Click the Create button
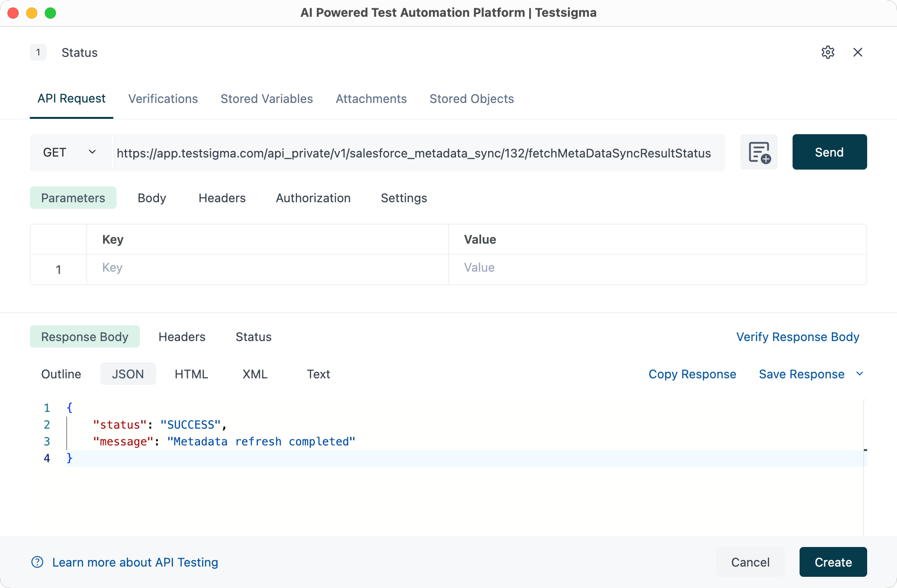This screenshot has width=897, height=588. coord(833,562)
